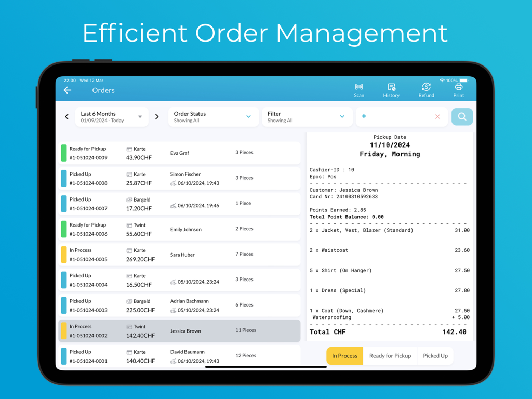The image size is (532, 399).
Task: Open order History
Action: coord(391,90)
